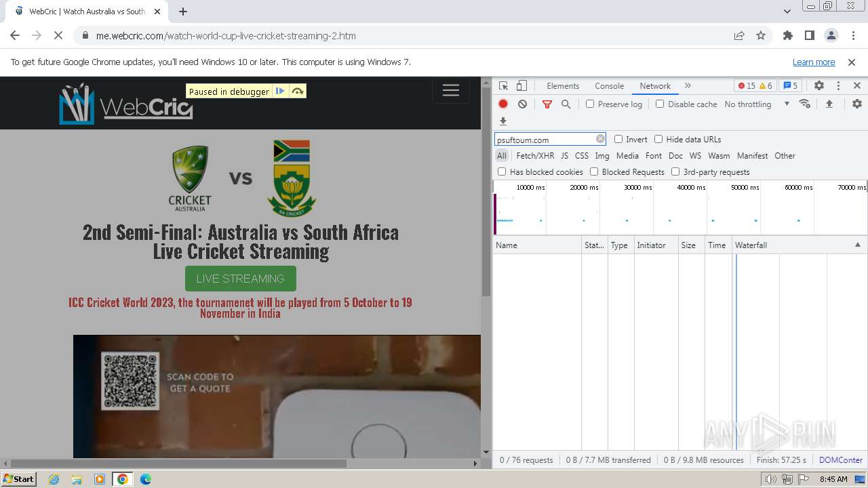Stop recording network log
This screenshot has width=868, height=488.
503,104
